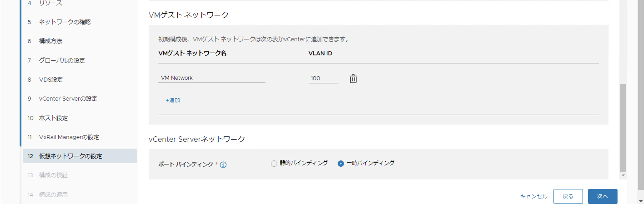This screenshot has width=644, height=204.
Task: Go to step 6 構成方法
Action: 50,41
